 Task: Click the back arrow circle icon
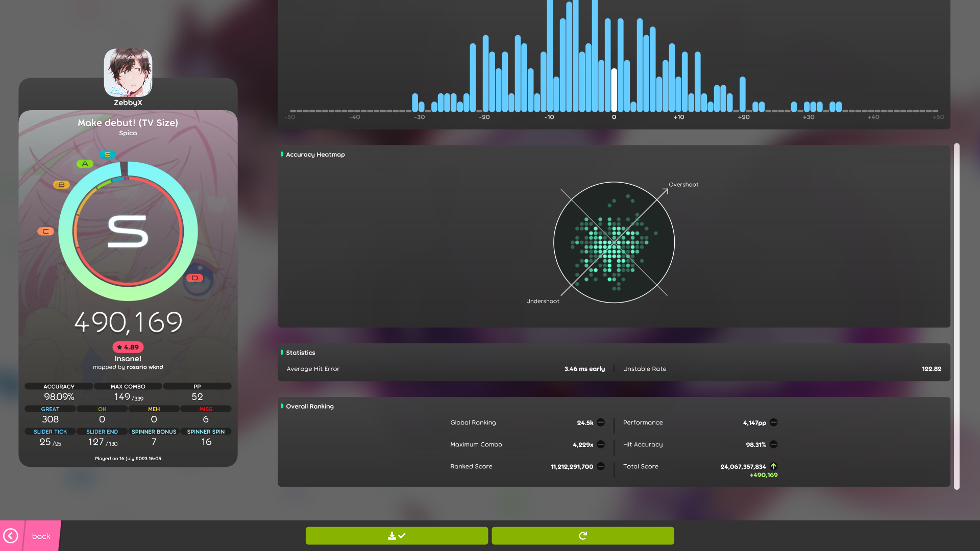coord(11,536)
